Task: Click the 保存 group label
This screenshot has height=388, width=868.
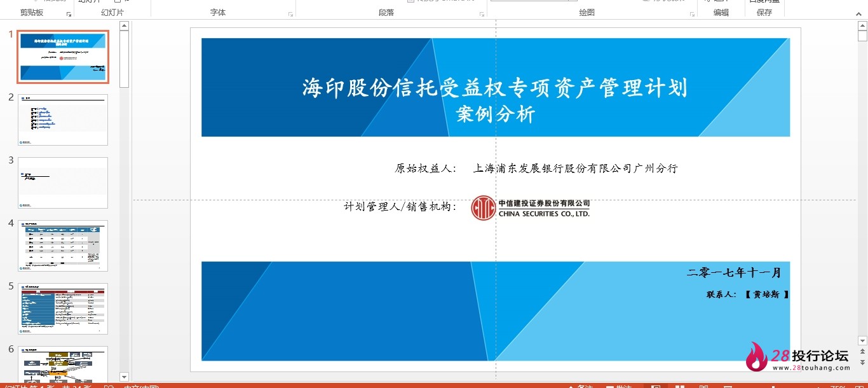Action: pos(764,13)
